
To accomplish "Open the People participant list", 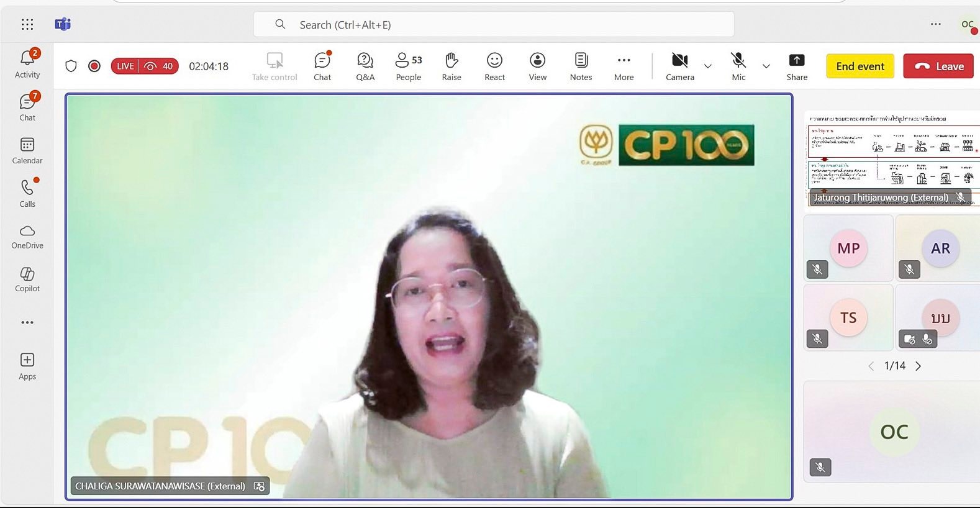I will tap(408, 66).
